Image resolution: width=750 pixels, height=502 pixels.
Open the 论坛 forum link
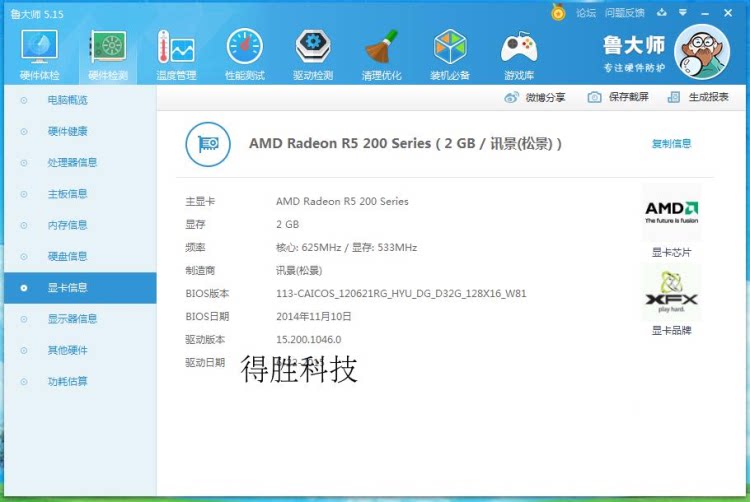pyautogui.click(x=586, y=13)
